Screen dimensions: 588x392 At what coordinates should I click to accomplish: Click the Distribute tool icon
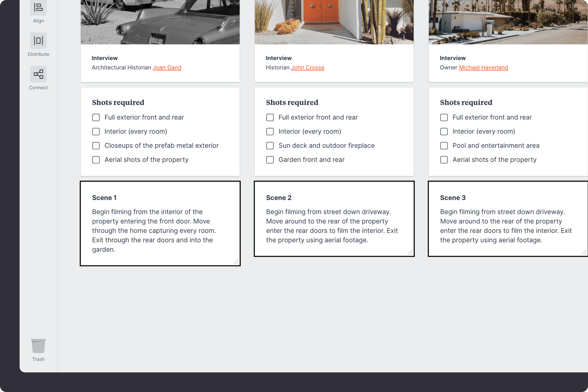38,41
